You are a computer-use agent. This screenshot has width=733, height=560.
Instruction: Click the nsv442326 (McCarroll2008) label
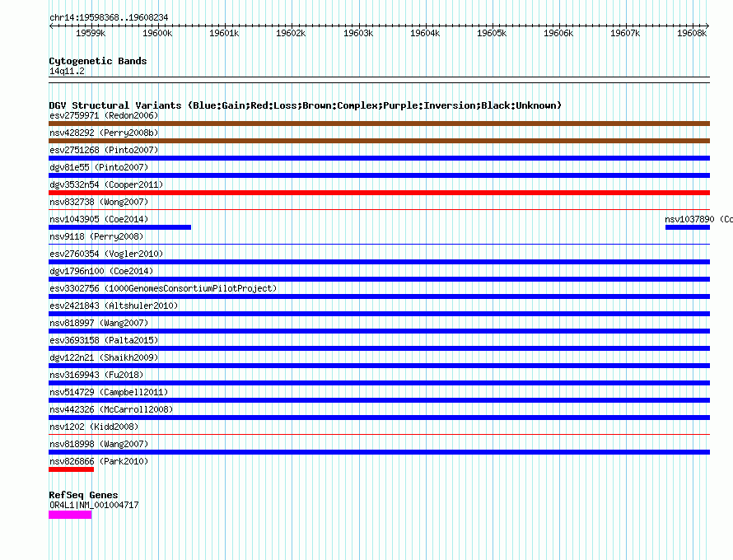[x=111, y=409]
